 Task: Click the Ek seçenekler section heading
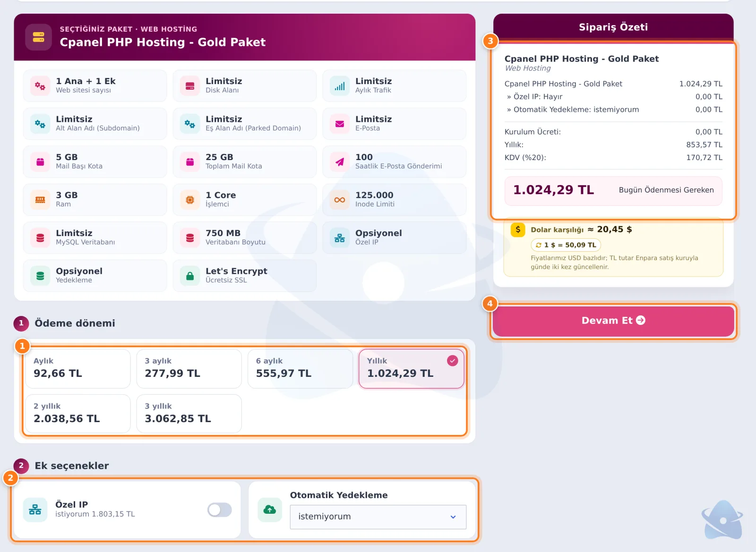[72, 466]
